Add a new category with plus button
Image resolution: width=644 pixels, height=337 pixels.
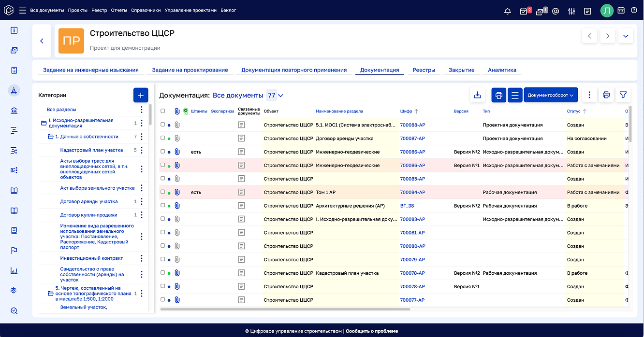(x=141, y=95)
